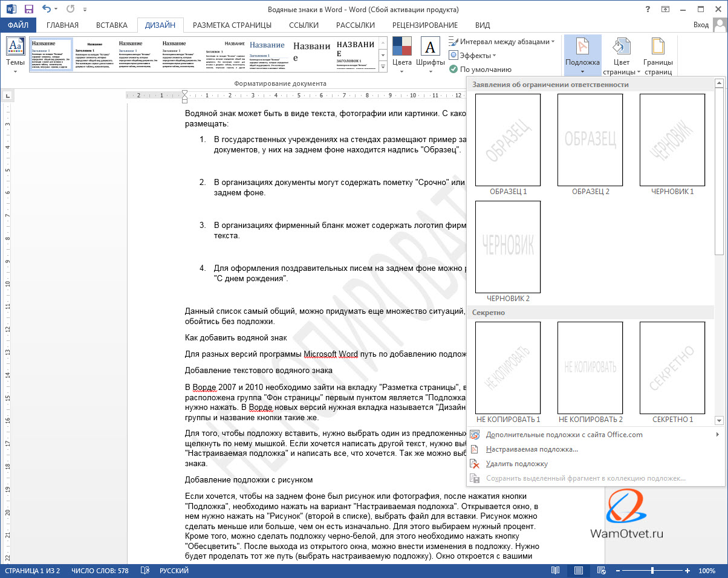The image size is (728, 578).
Task: Open the Эффекты theme effects icon
Action: click(453, 55)
